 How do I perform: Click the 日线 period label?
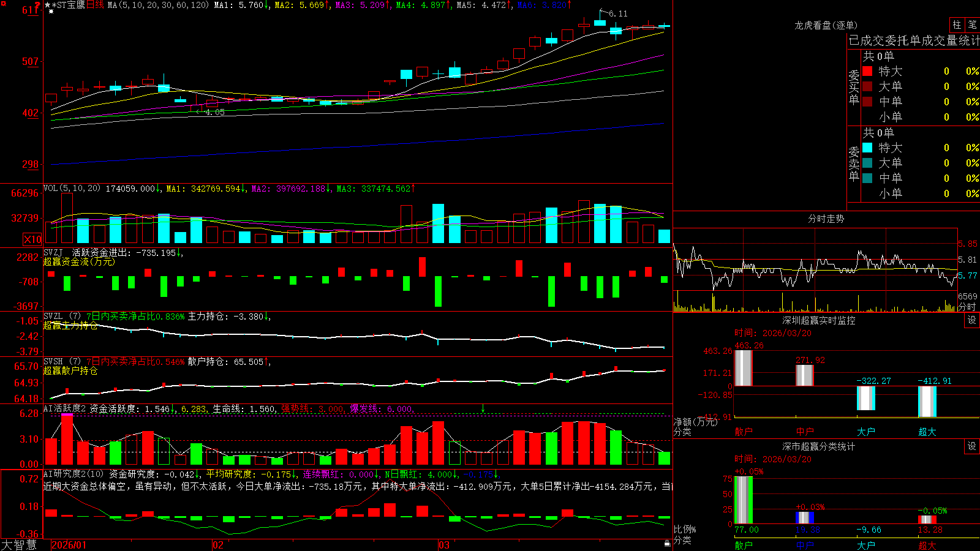click(x=95, y=5)
